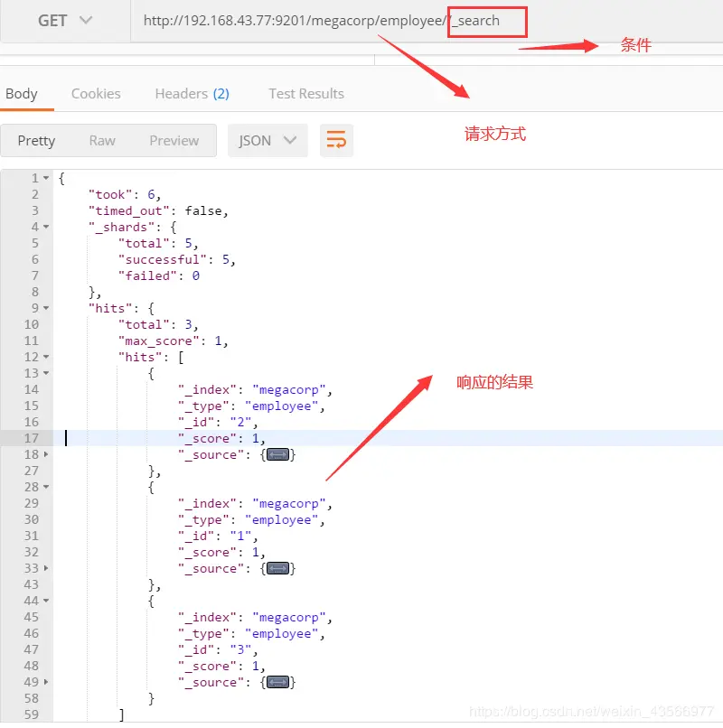Click the "_id": "2" line
Image resolution: width=723 pixels, height=728 pixels.
tap(218, 422)
